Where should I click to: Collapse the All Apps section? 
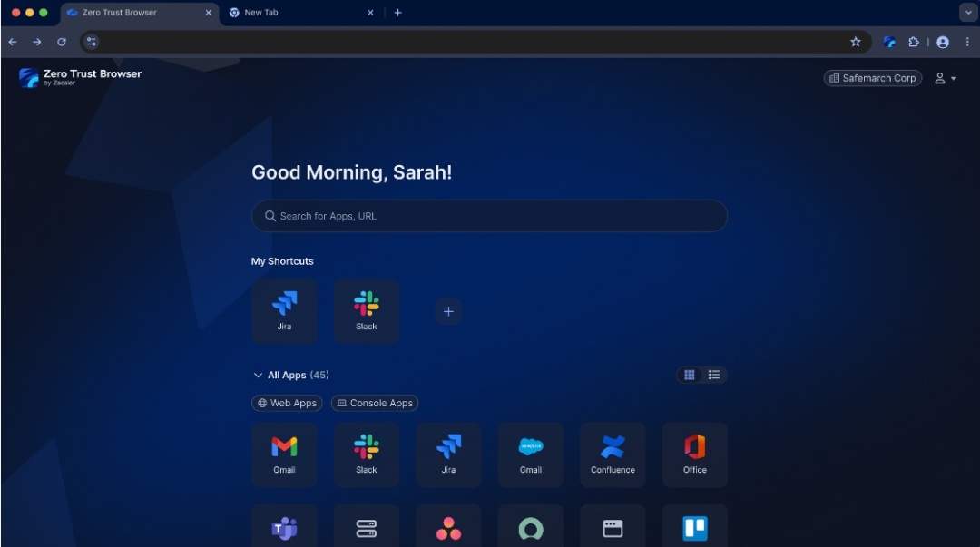[258, 376]
